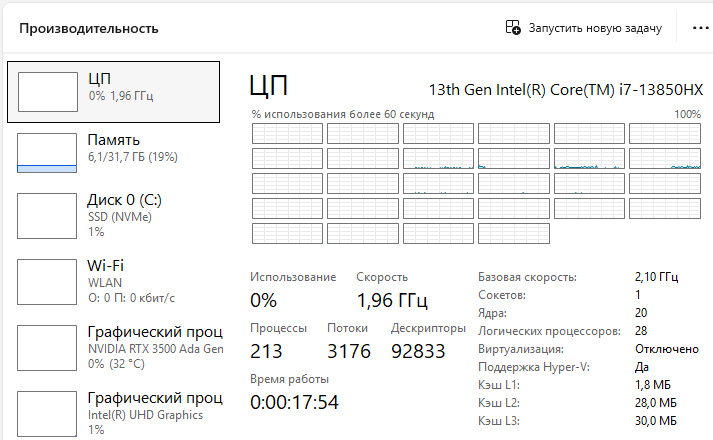Click the Поддержка Hyper-V value Да

pos(642,367)
